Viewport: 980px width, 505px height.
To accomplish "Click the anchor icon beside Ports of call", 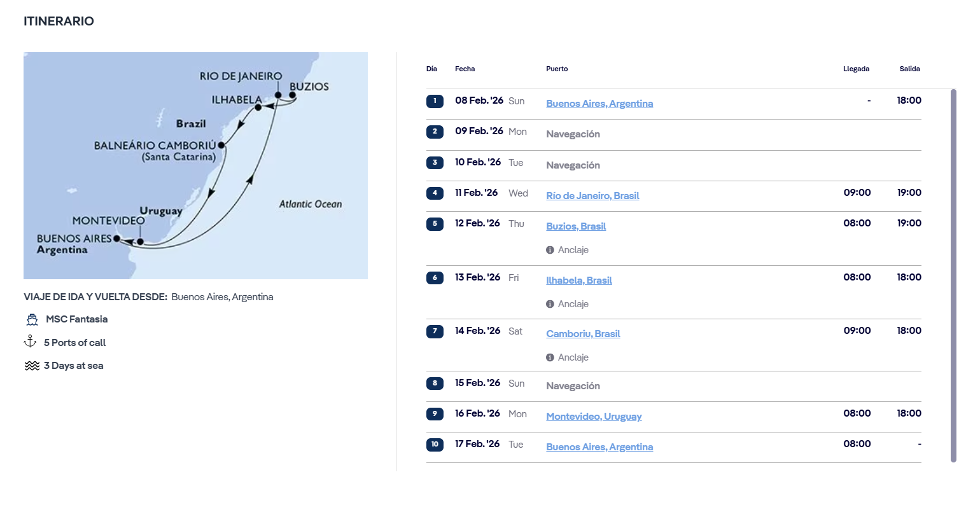I will [30, 342].
